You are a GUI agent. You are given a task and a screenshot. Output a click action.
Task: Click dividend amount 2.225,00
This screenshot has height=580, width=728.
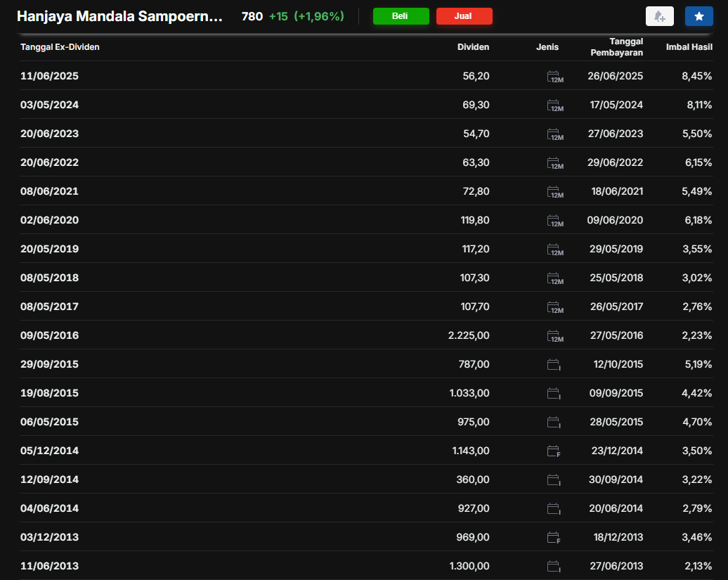pos(469,335)
